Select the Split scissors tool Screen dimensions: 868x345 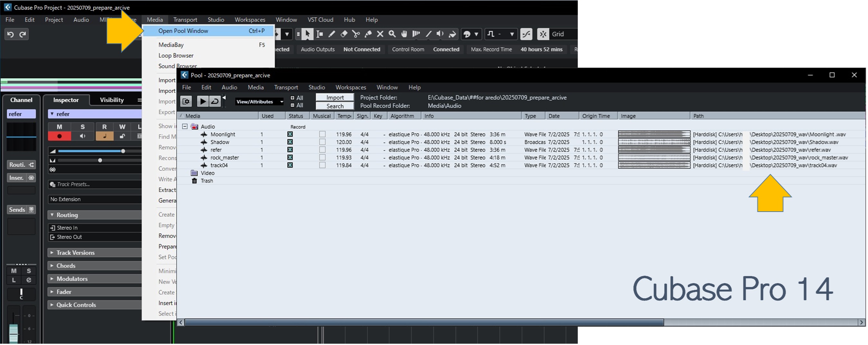(x=356, y=34)
